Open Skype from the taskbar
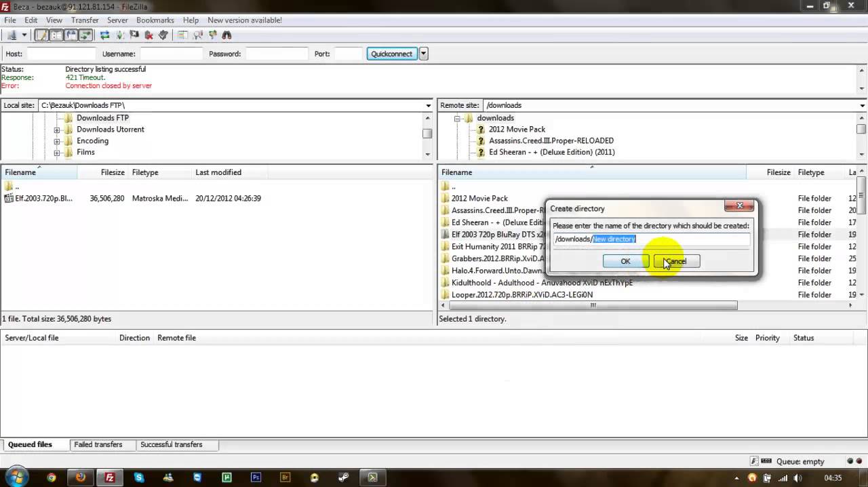This screenshot has height=487, width=868. (139, 478)
